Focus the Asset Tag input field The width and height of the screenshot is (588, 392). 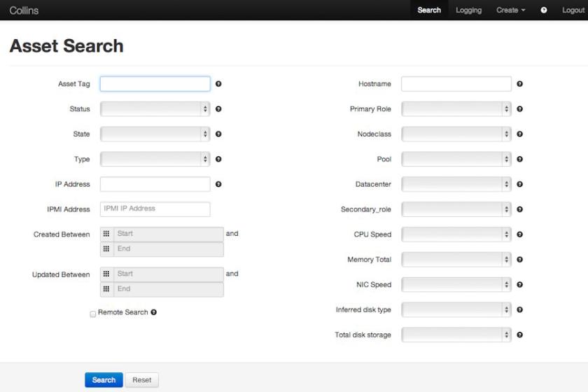point(155,84)
